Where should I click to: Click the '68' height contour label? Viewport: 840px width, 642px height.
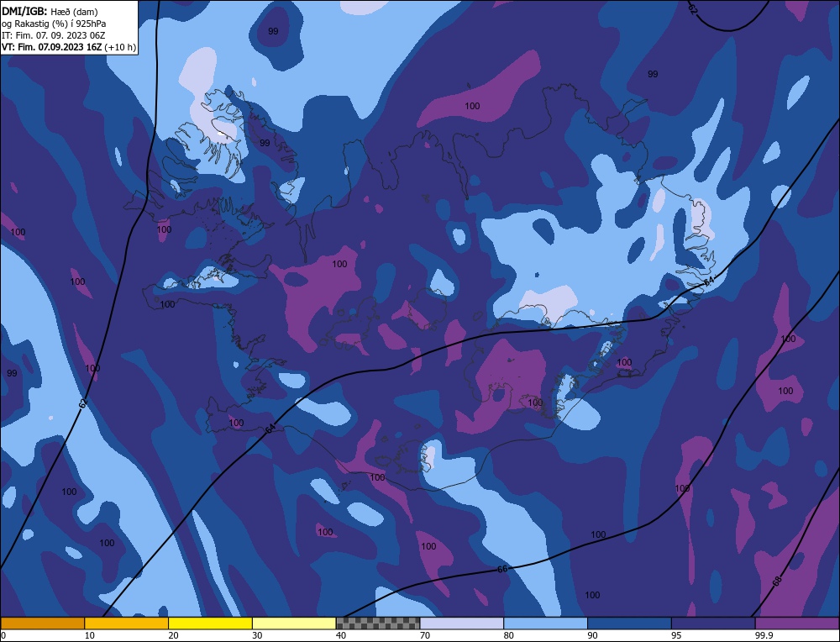pyautogui.click(x=777, y=581)
